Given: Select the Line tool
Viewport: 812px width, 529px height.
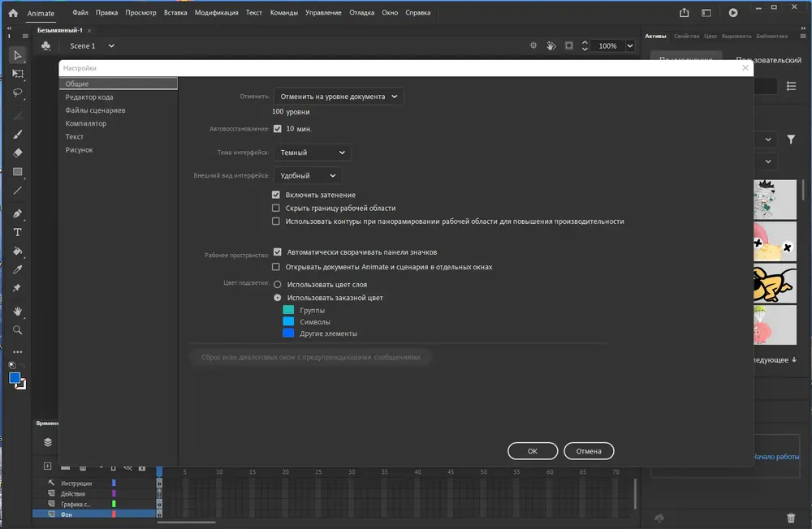Looking at the screenshot, I should coord(18,191).
